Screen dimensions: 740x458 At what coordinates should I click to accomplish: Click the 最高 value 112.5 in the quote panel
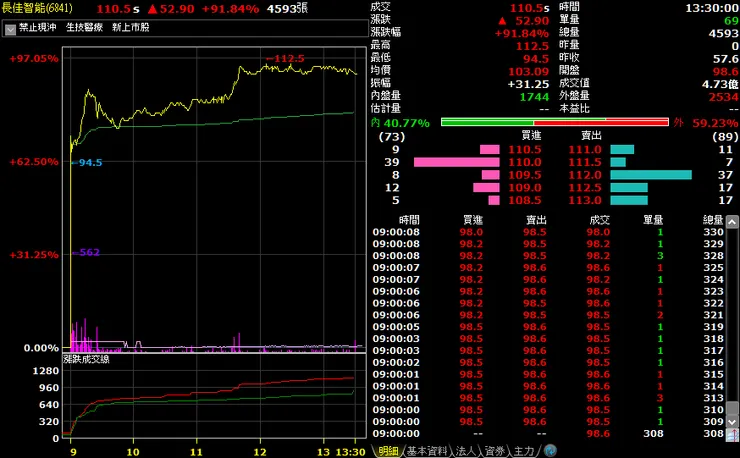(x=532, y=46)
